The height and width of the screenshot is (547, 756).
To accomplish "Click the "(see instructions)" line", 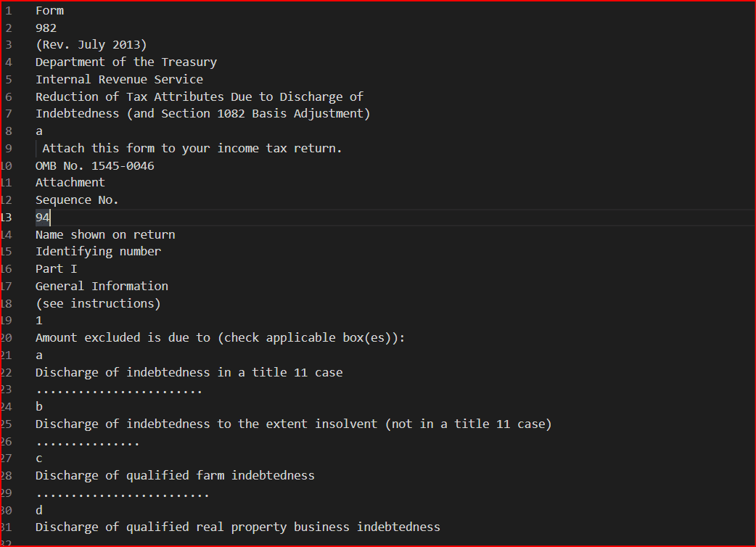I will [x=98, y=304].
